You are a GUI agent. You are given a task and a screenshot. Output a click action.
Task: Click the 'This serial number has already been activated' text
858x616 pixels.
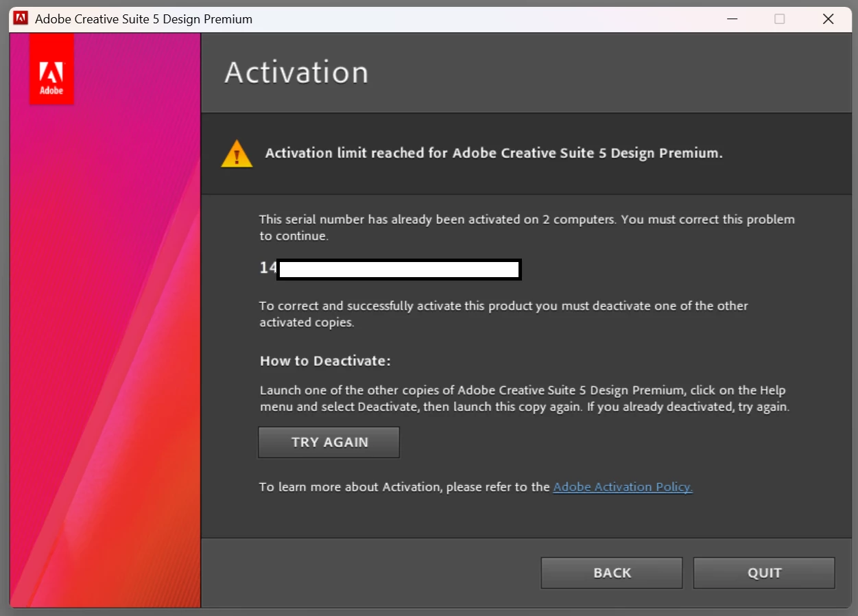click(x=527, y=228)
